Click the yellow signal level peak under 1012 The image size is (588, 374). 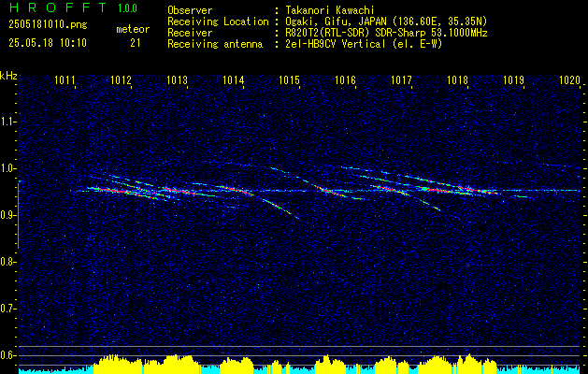tap(118, 364)
